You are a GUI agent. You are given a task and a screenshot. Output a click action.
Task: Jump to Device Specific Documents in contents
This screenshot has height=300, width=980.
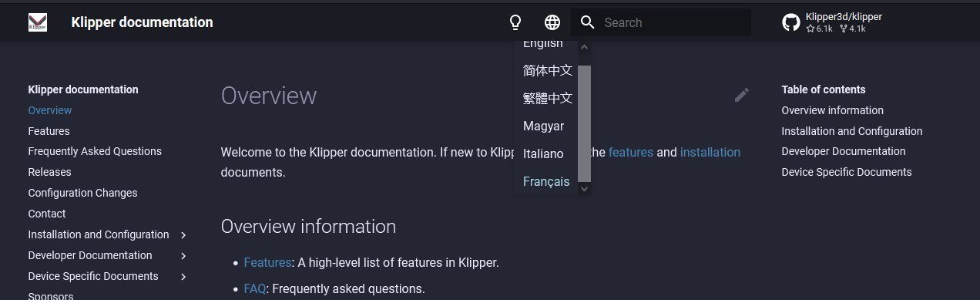pyautogui.click(x=846, y=172)
